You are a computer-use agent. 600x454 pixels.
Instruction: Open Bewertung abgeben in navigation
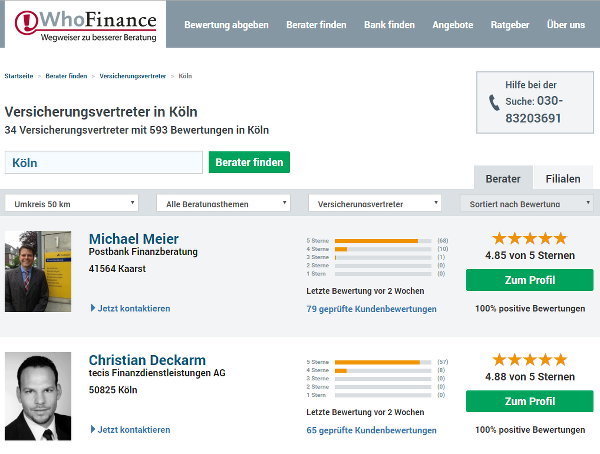tap(226, 25)
